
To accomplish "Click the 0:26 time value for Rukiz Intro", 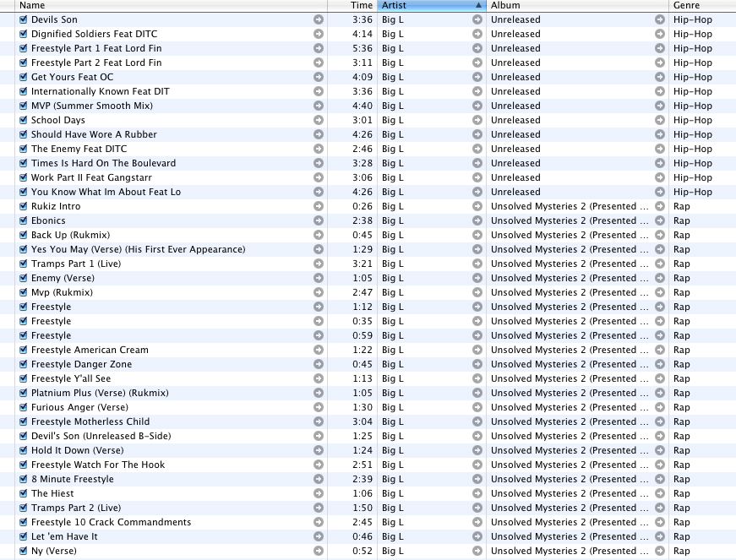I will 363,206.
